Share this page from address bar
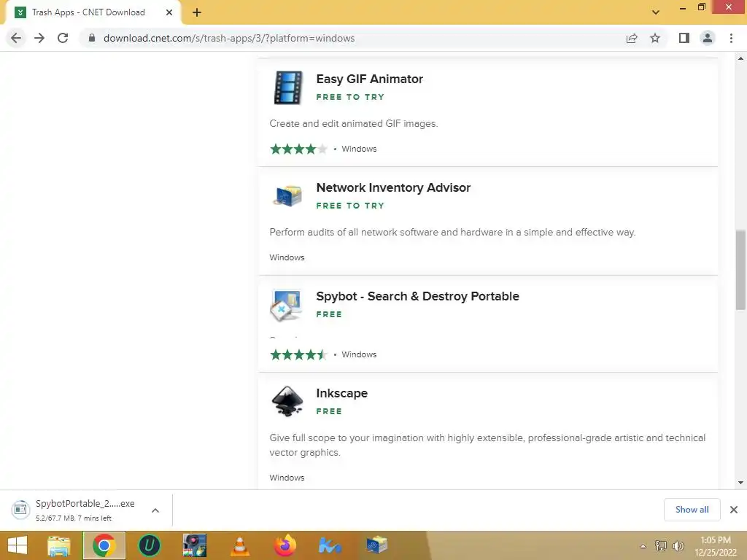The image size is (747, 560). tap(632, 38)
